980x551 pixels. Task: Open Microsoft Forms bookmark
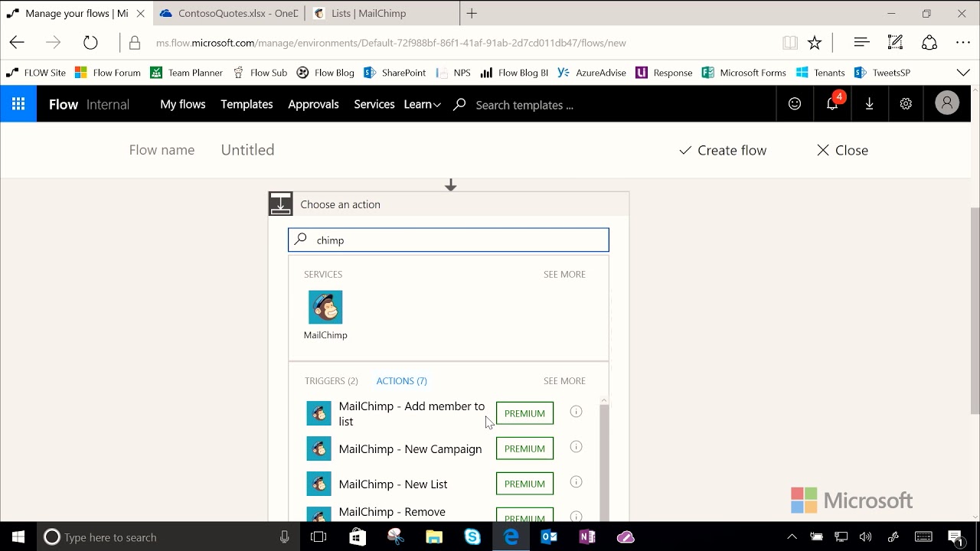[744, 73]
